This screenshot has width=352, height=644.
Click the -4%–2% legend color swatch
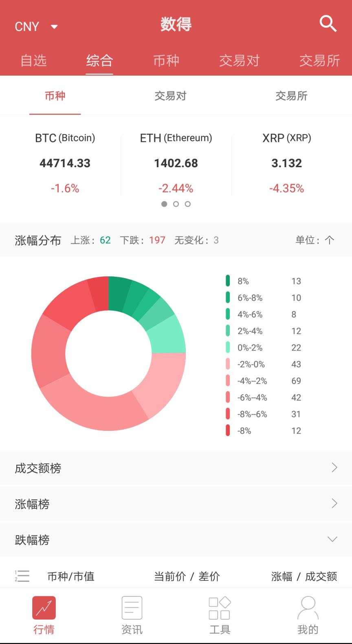[228, 381]
